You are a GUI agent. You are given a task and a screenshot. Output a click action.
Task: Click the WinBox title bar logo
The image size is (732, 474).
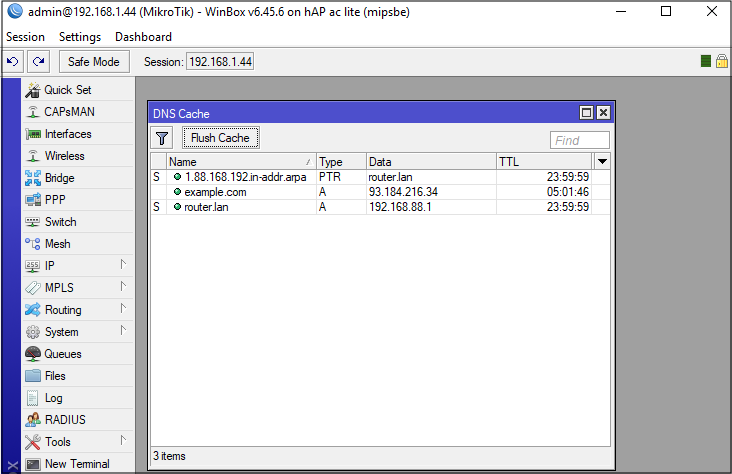[x=15, y=11]
